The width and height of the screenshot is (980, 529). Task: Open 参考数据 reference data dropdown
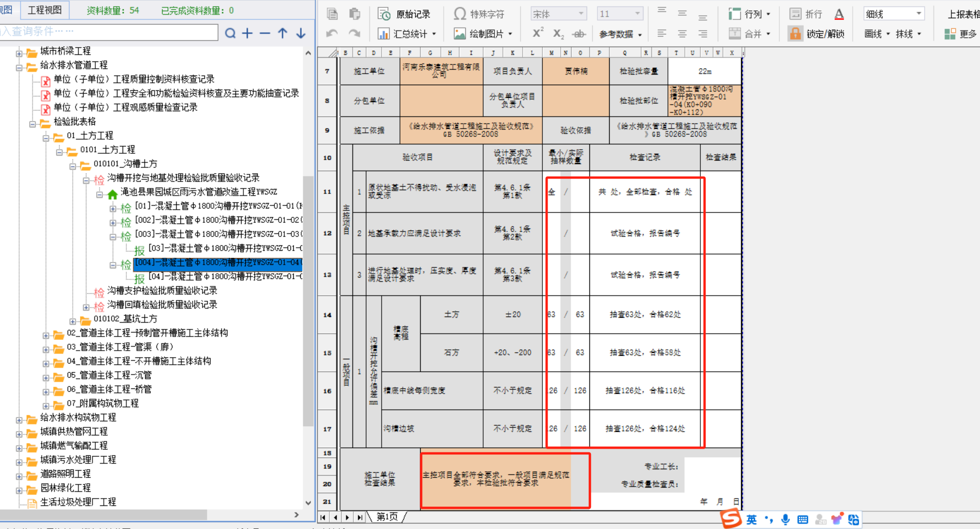pos(620,34)
